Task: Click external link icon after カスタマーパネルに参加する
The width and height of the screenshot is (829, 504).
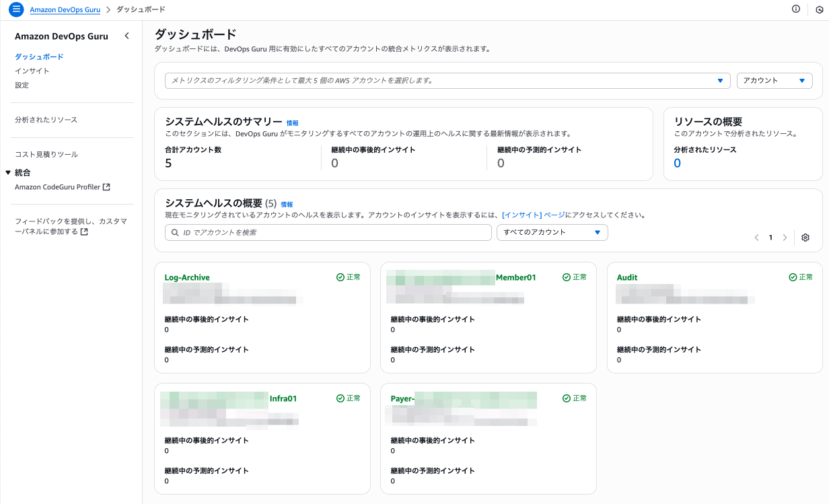Action: (83, 232)
